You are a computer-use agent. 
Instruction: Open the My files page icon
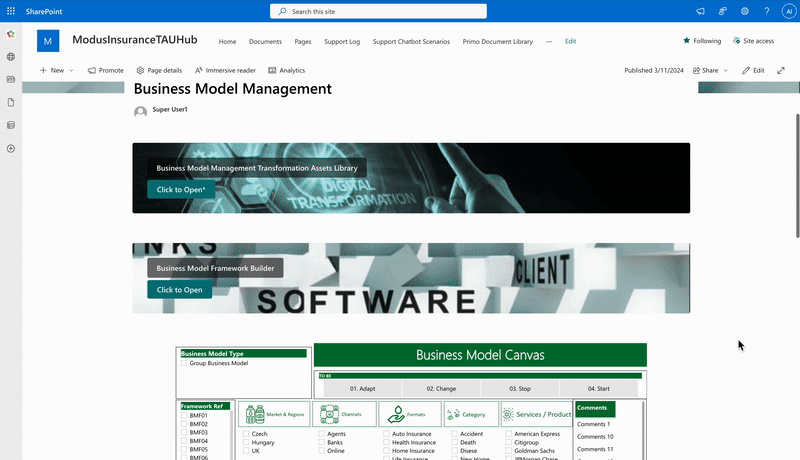click(11, 103)
